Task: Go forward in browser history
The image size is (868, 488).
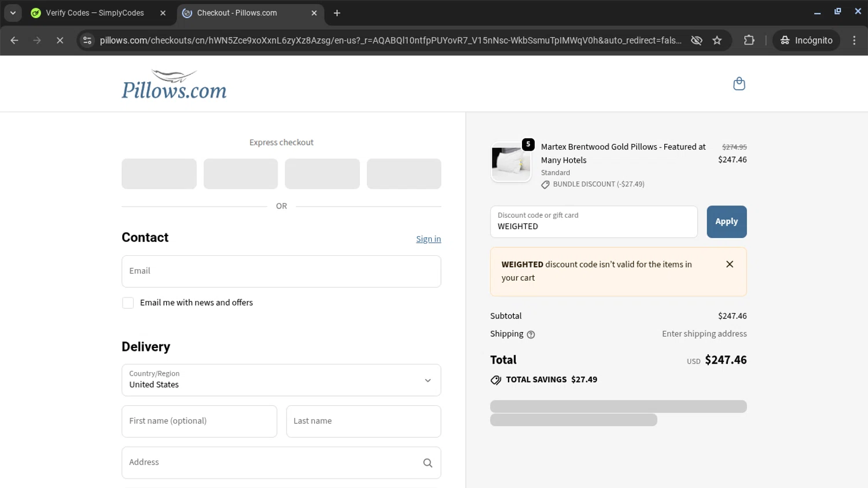Action: tap(37, 40)
